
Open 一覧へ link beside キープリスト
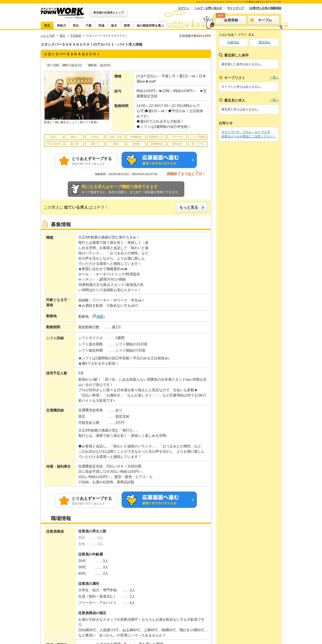pyautogui.click(x=274, y=78)
